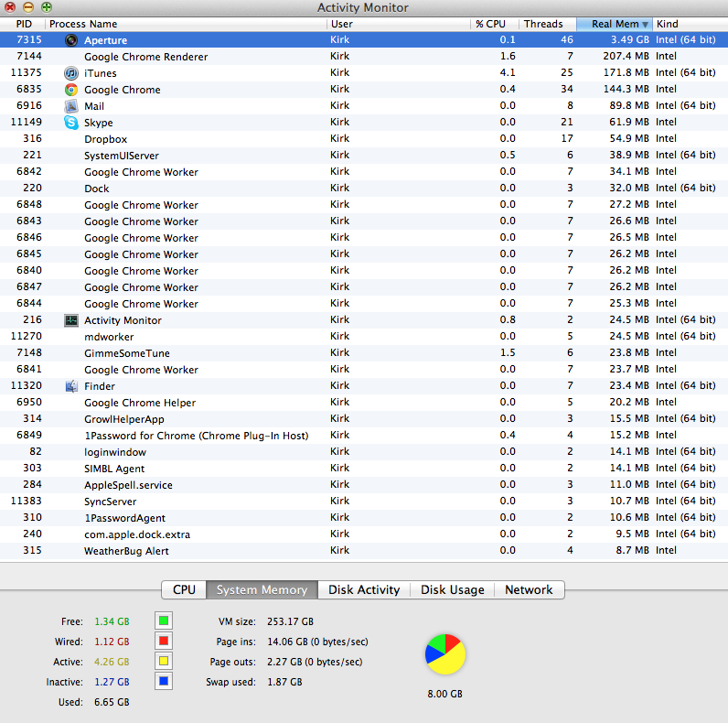
Task: Click the Skype app icon
Action: click(x=71, y=123)
